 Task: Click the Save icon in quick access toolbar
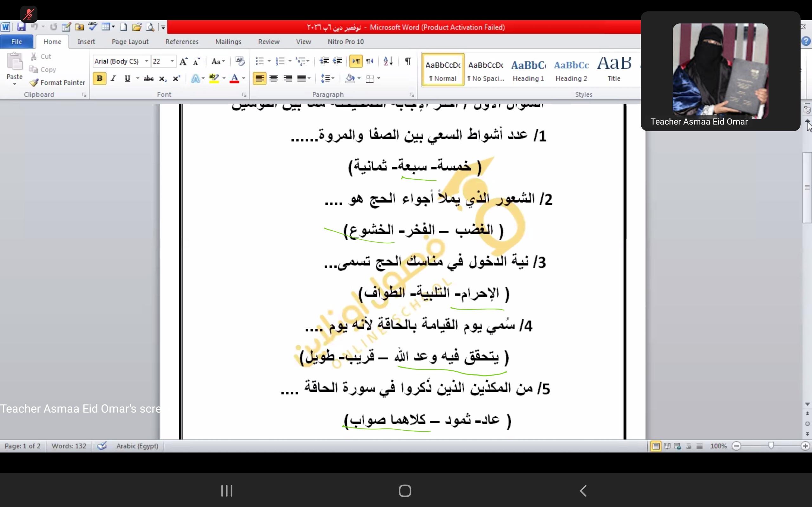click(x=21, y=27)
